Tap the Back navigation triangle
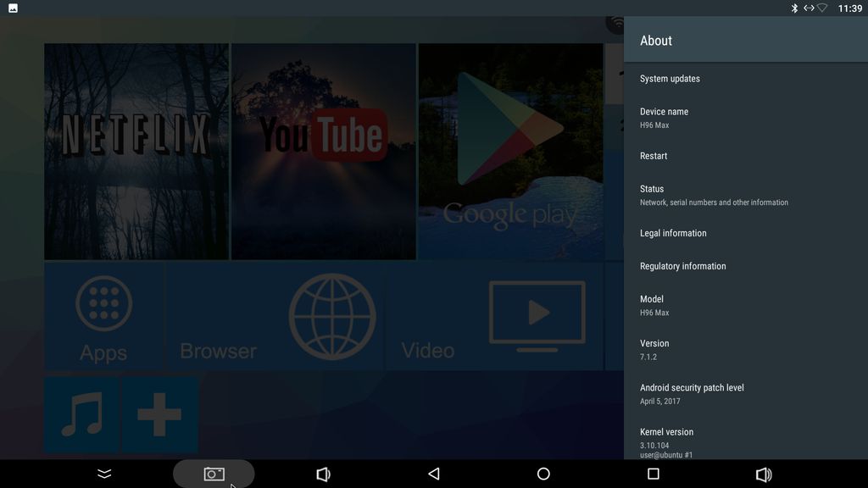This screenshot has width=868, height=488. pos(434,474)
